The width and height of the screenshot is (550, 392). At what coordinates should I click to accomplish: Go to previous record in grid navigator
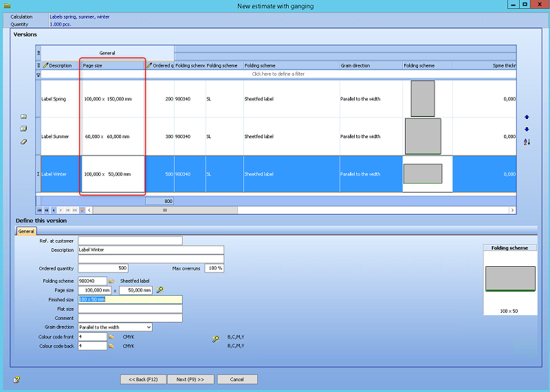point(54,210)
